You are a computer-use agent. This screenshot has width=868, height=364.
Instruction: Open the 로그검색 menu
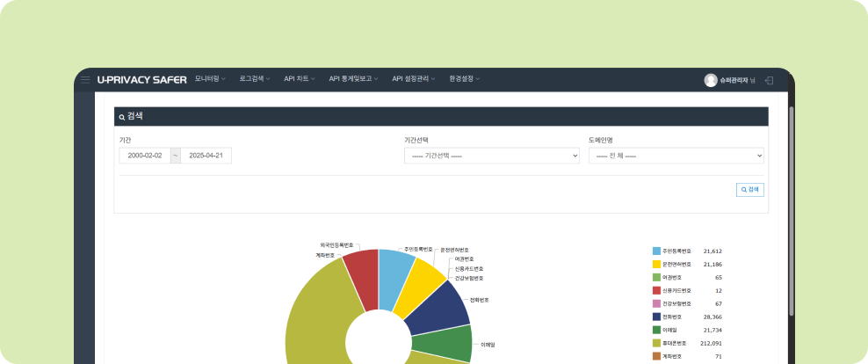click(255, 79)
